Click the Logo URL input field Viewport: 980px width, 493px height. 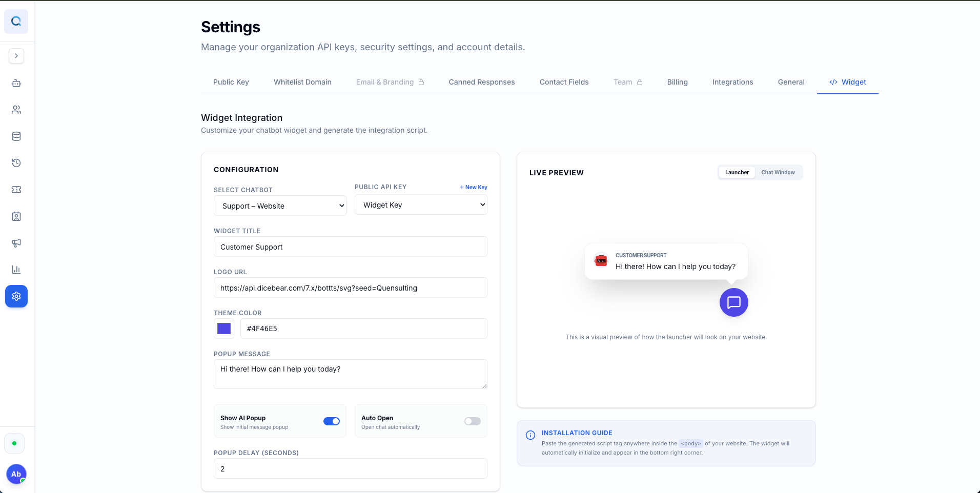click(x=351, y=287)
